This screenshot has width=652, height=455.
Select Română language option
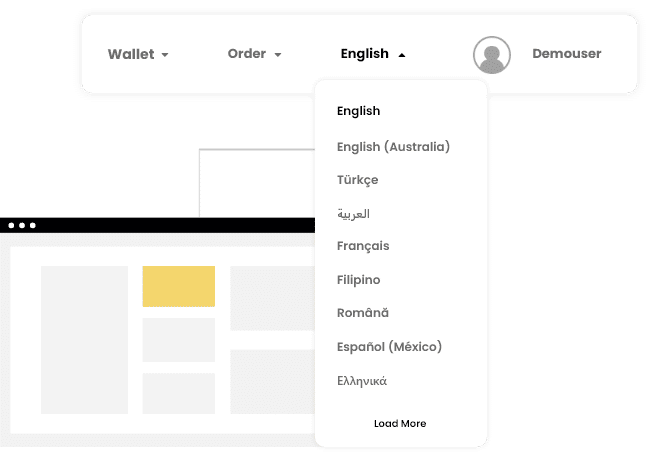tap(363, 313)
